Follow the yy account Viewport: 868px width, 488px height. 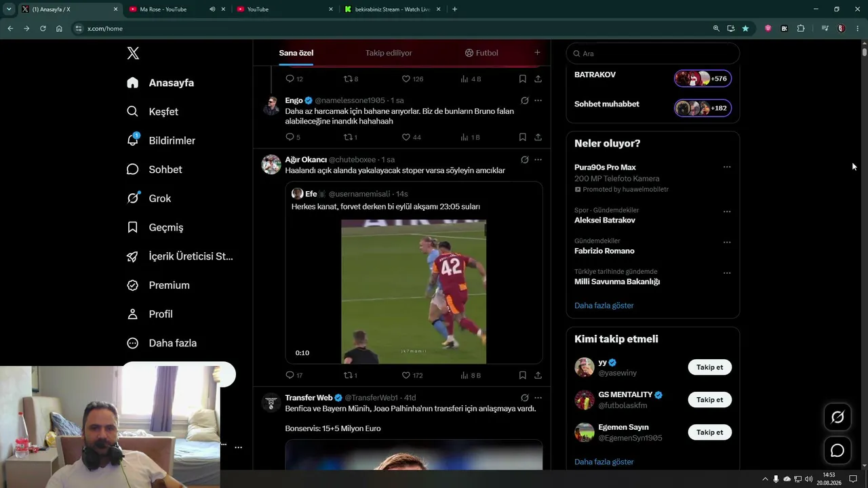coord(710,367)
